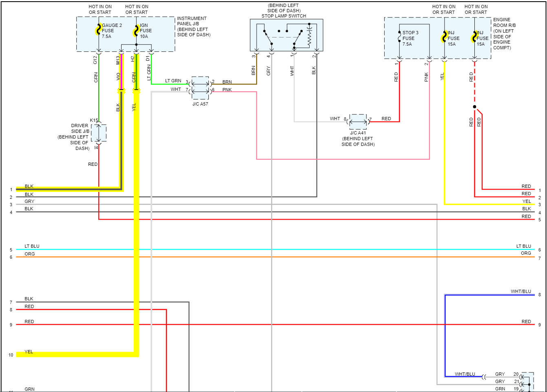Click the cyan LT BLU wire line

[275, 249]
